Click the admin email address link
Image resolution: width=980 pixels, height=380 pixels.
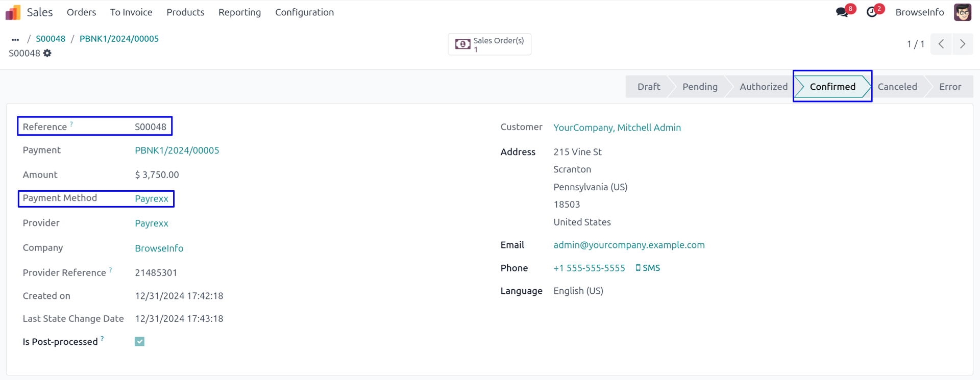[629, 245]
